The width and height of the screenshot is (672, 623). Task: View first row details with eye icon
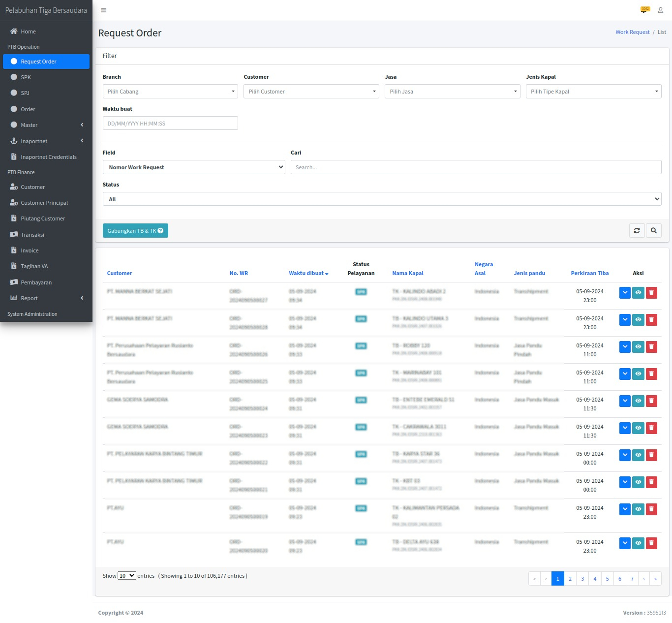(x=638, y=292)
